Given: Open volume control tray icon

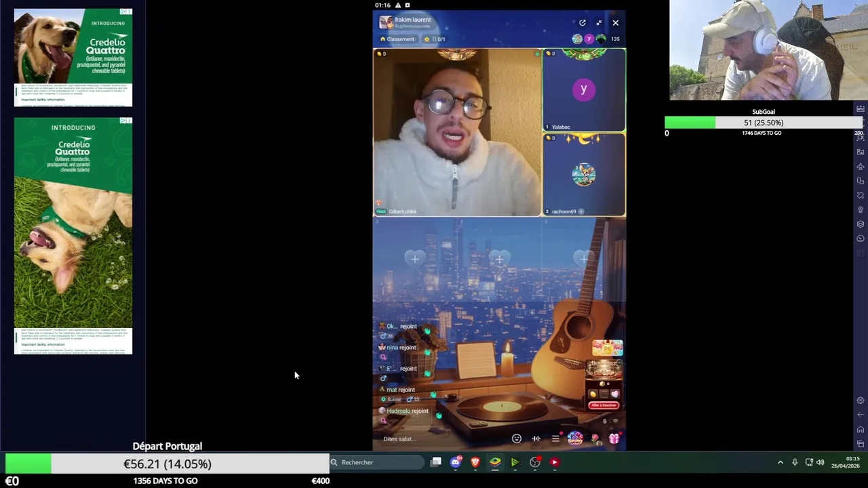Looking at the screenshot, I should point(821,462).
